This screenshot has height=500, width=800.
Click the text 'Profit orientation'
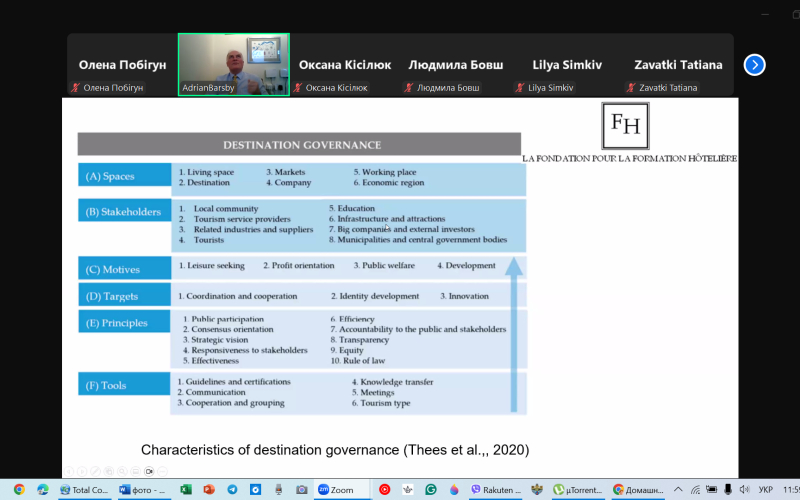click(303, 265)
